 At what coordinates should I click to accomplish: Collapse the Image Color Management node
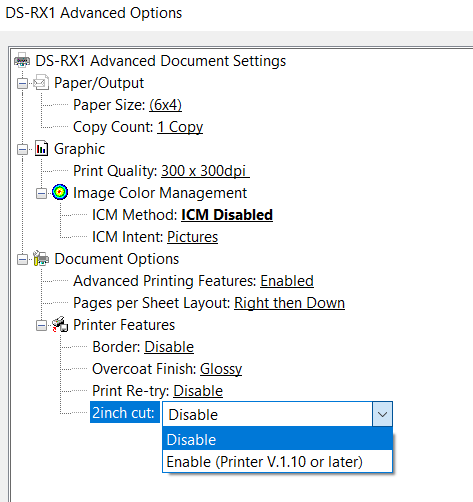41,193
